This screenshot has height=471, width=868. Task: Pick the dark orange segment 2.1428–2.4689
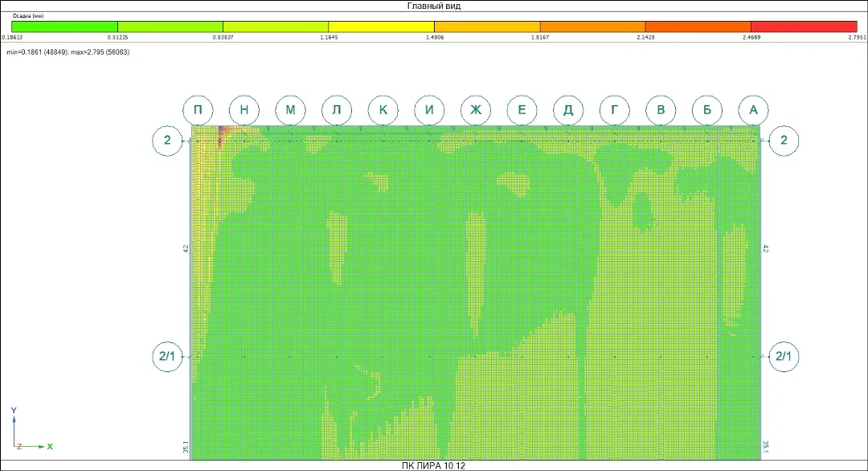(x=698, y=26)
